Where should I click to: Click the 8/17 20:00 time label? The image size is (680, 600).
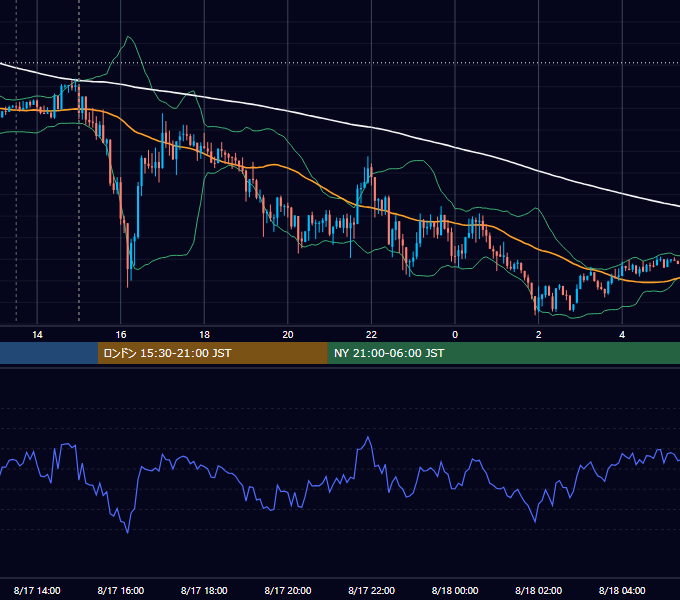coord(288,590)
